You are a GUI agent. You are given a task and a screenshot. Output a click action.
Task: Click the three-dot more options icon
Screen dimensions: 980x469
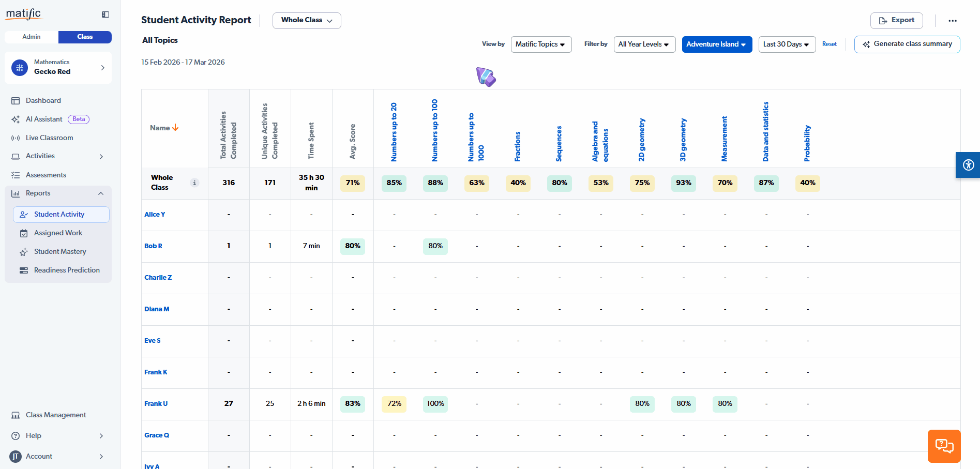point(952,21)
